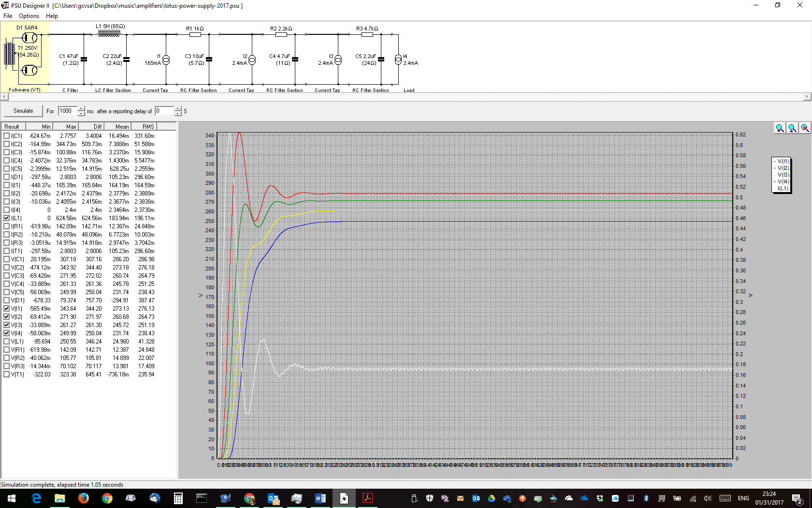Image resolution: width=812 pixels, height=508 pixels.
Task: Uncheck the V(I1) result checkbox
Action: tap(6, 309)
